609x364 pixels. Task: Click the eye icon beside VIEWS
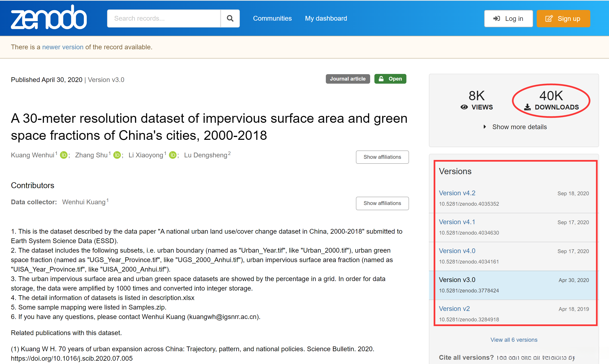pos(464,107)
